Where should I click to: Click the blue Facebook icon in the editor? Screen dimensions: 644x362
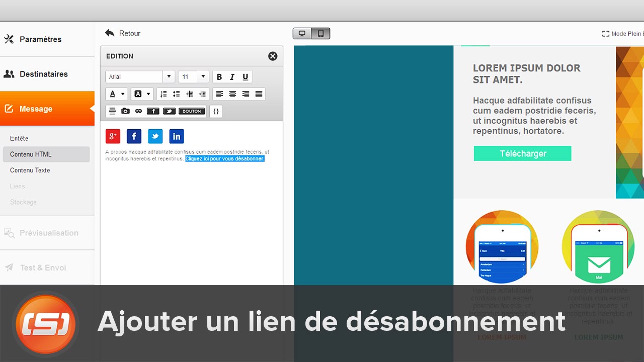pos(134,136)
